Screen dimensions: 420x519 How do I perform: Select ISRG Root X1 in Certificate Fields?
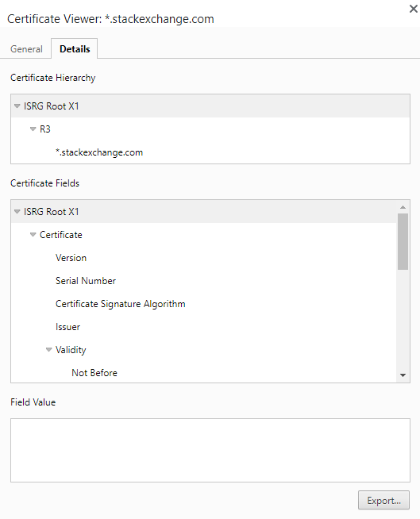pos(204,212)
